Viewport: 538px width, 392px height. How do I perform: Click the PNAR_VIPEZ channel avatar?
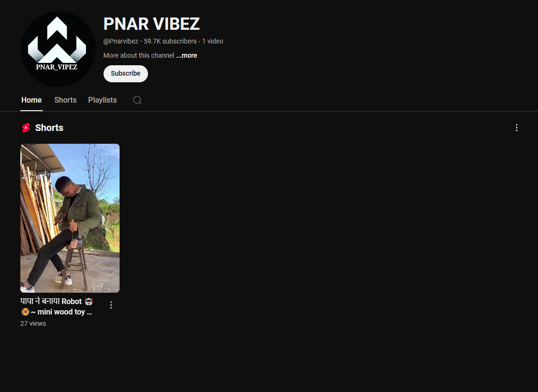pyautogui.click(x=58, y=49)
